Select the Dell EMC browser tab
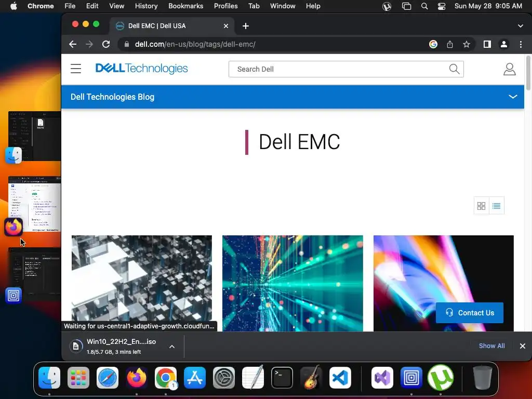532x399 pixels. coord(172,26)
